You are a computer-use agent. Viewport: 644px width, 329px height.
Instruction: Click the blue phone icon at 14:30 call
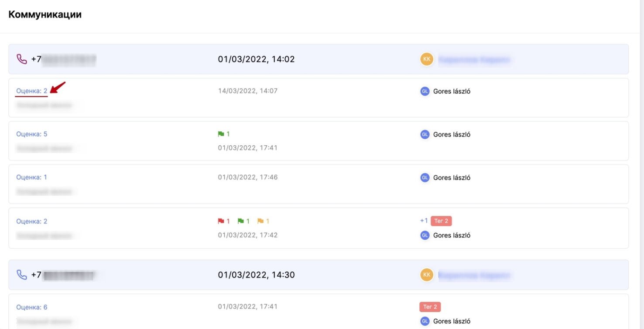coord(22,275)
